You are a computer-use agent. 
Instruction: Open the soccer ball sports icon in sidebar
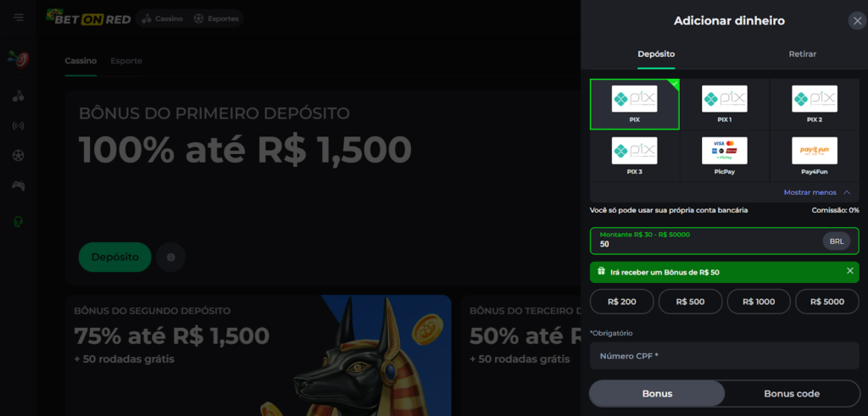pyautogui.click(x=19, y=155)
